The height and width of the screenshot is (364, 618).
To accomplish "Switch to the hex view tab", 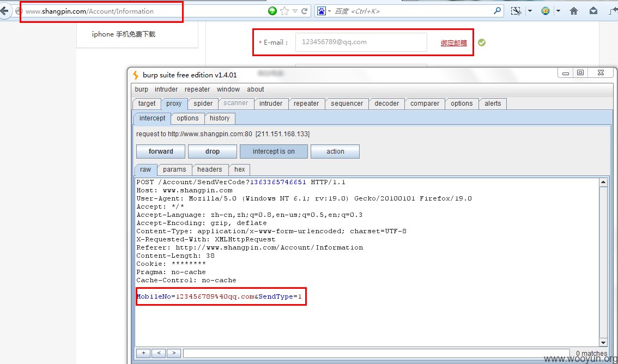I will click(x=240, y=169).
